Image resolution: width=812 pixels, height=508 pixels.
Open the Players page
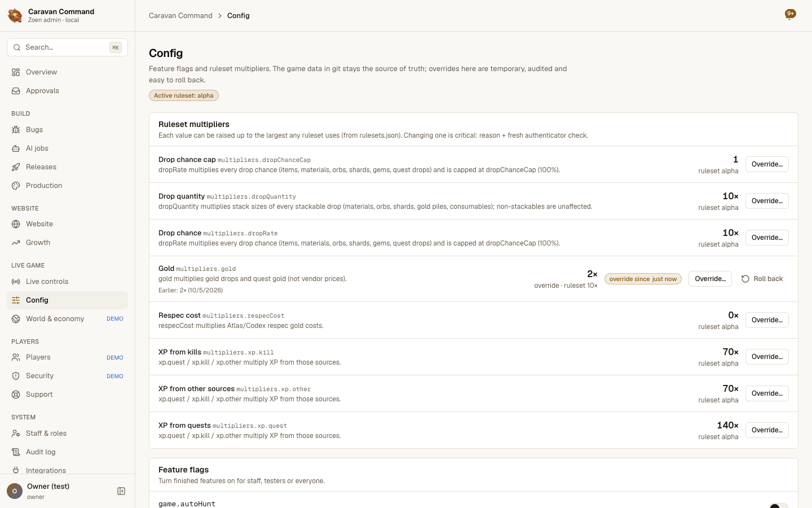[67, 357]
